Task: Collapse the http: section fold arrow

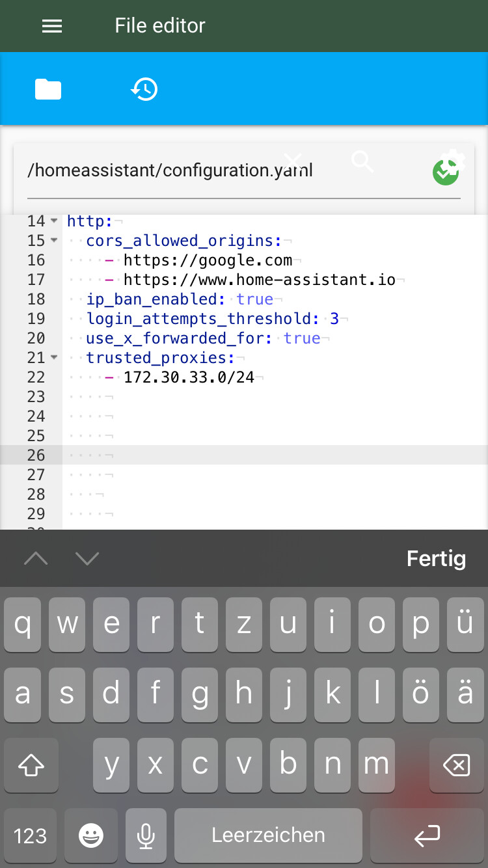Action: 54,221
